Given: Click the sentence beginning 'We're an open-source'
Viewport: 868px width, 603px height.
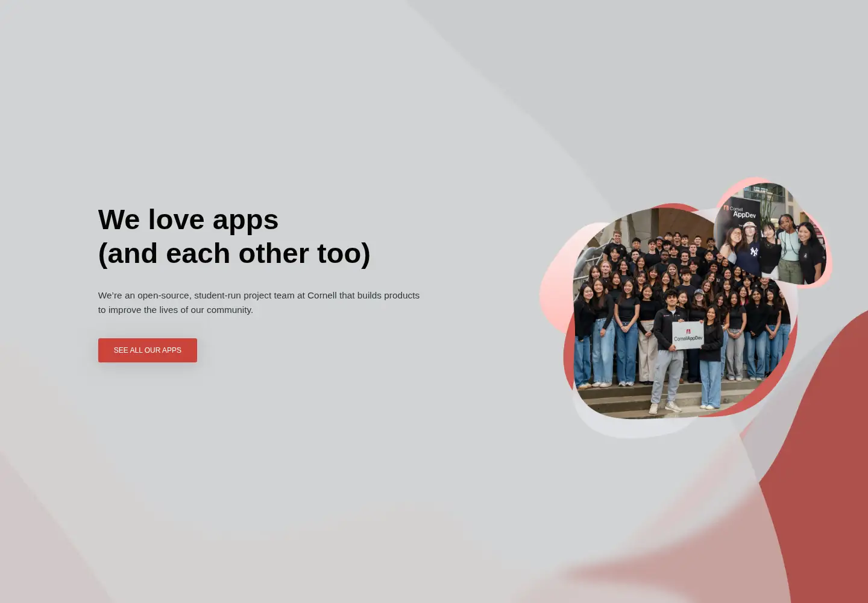Looking at the screenshot, I should (x=259, y=303).
